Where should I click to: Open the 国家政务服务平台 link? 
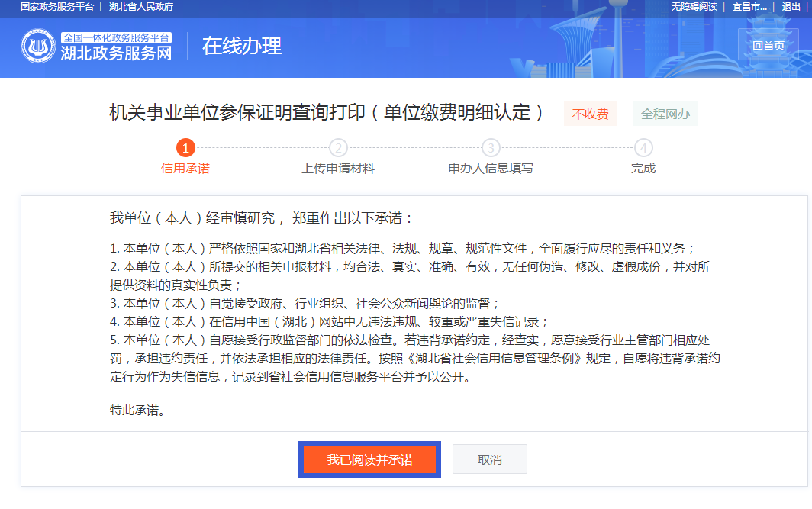click(57, 7)
